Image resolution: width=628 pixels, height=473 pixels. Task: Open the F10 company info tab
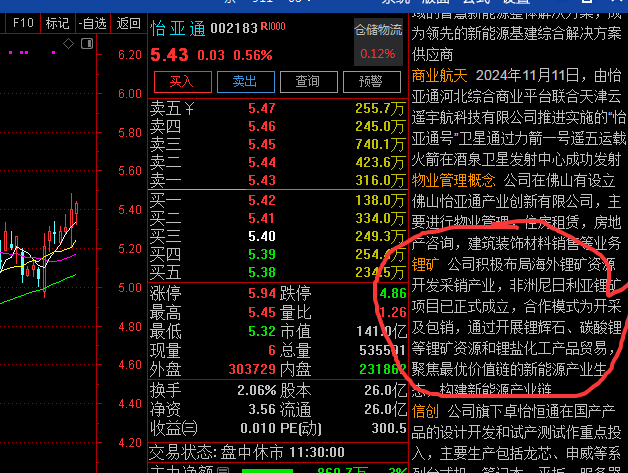[23, 23]
